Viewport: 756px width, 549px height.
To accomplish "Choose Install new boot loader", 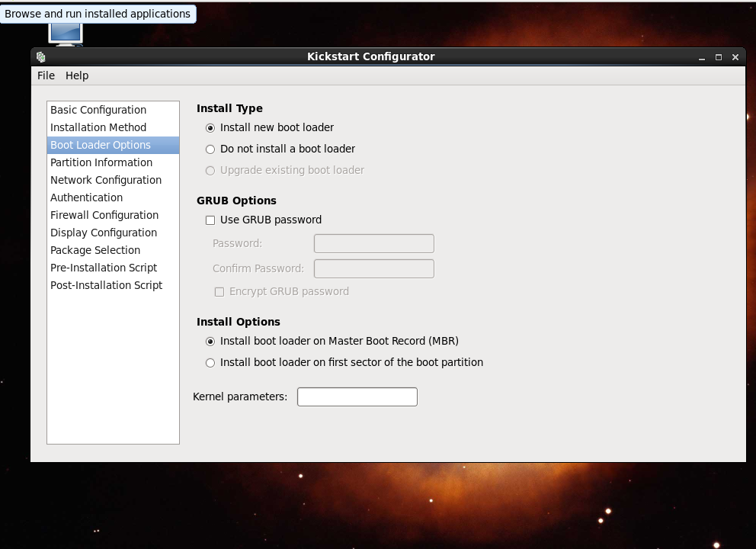I will click(210, 128).
